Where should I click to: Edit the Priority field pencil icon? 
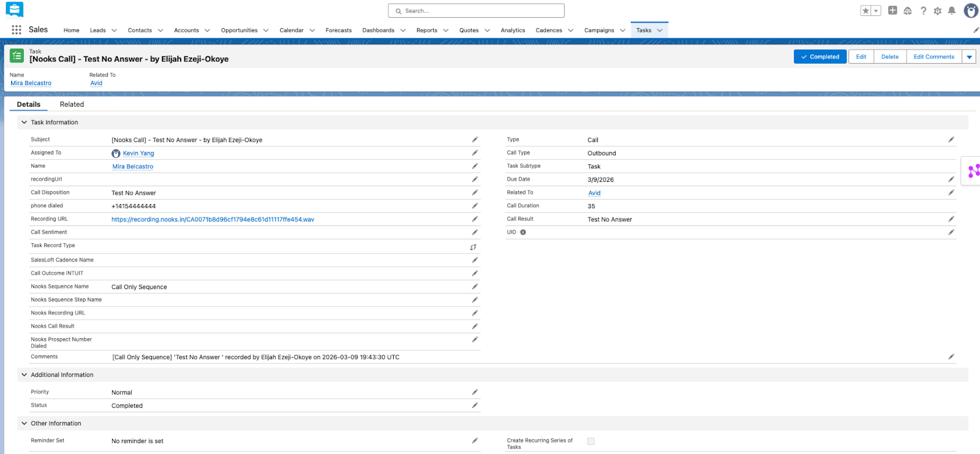click(x=475, y=392)
